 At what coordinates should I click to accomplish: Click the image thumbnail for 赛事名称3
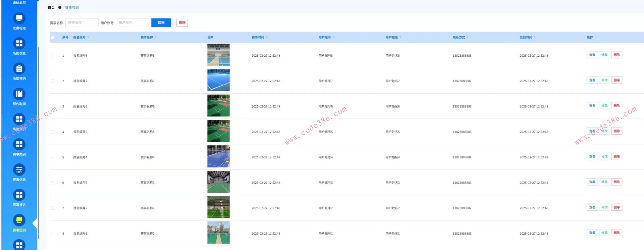pos(218,182)
